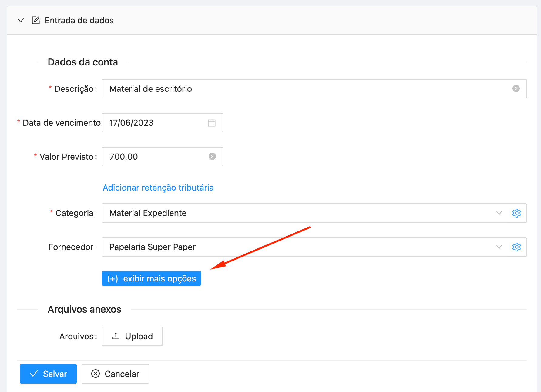This screenshot has width=541, height=392.
Task: Click the Fornecedor field label
Action: (x=73, y=247)
